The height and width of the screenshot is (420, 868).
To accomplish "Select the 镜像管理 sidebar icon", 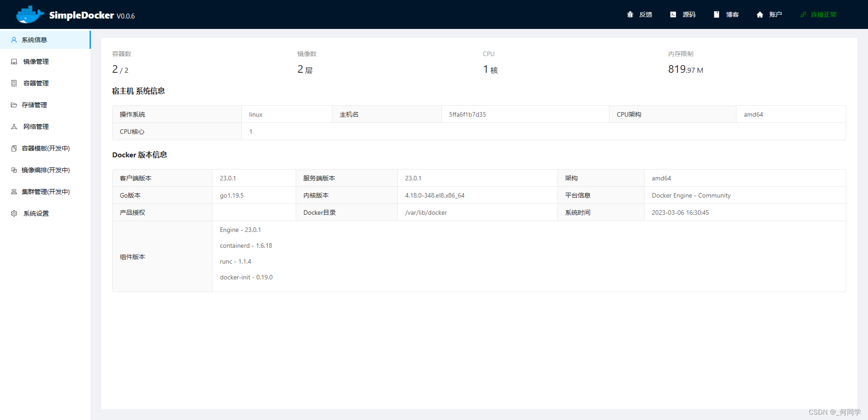I will click(x=14, y=61).
